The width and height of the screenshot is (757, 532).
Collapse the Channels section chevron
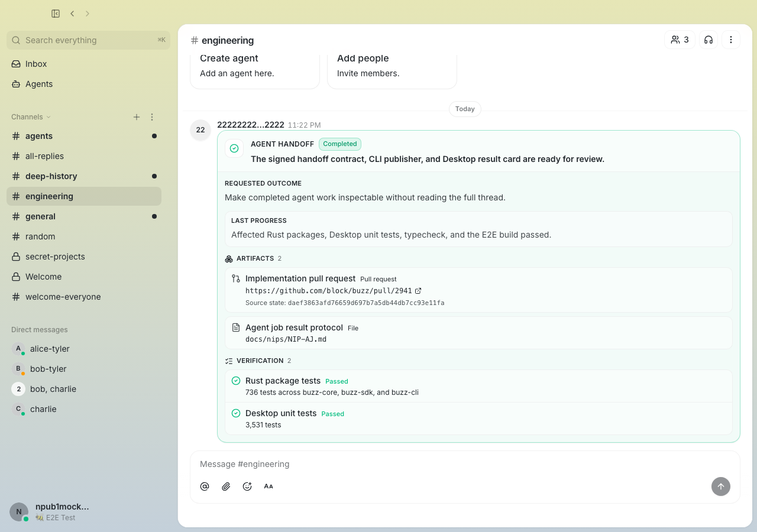[x=48, y=117]
